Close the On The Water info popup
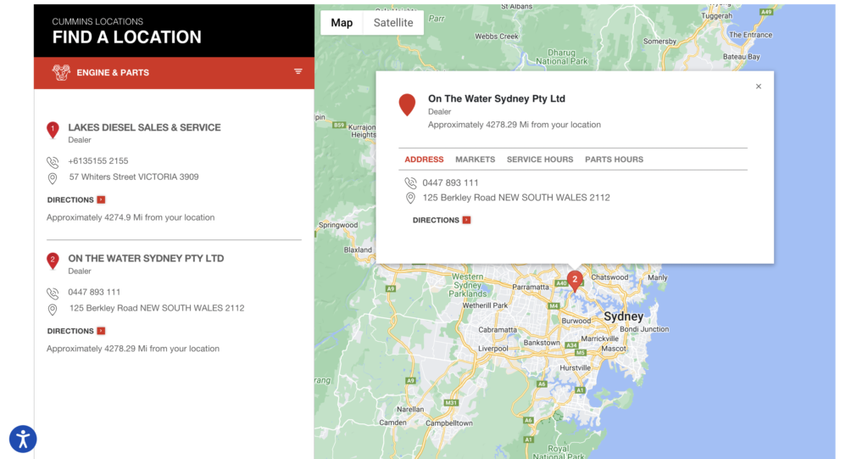Screen dimensions: 868x459 (759, 87)
